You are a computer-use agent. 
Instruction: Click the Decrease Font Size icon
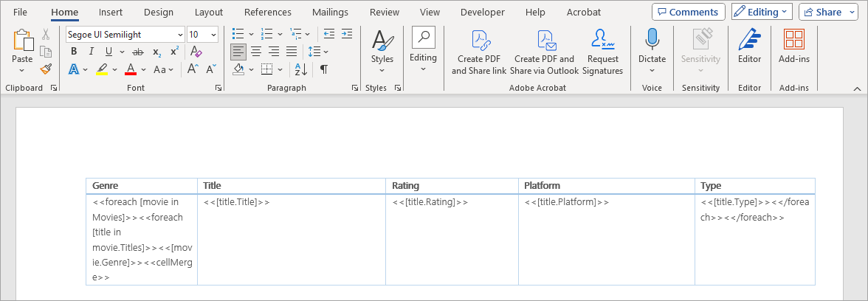tap(211, 69)
